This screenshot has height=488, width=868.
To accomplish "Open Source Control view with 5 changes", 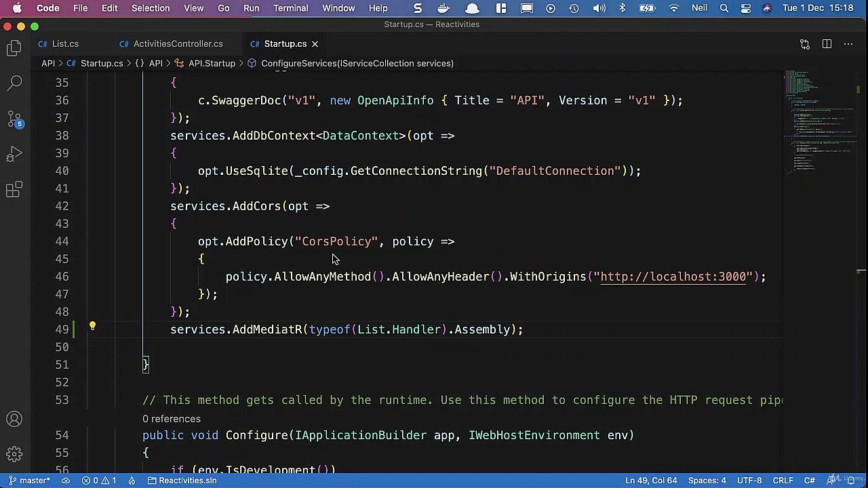I will coord(14,119).
